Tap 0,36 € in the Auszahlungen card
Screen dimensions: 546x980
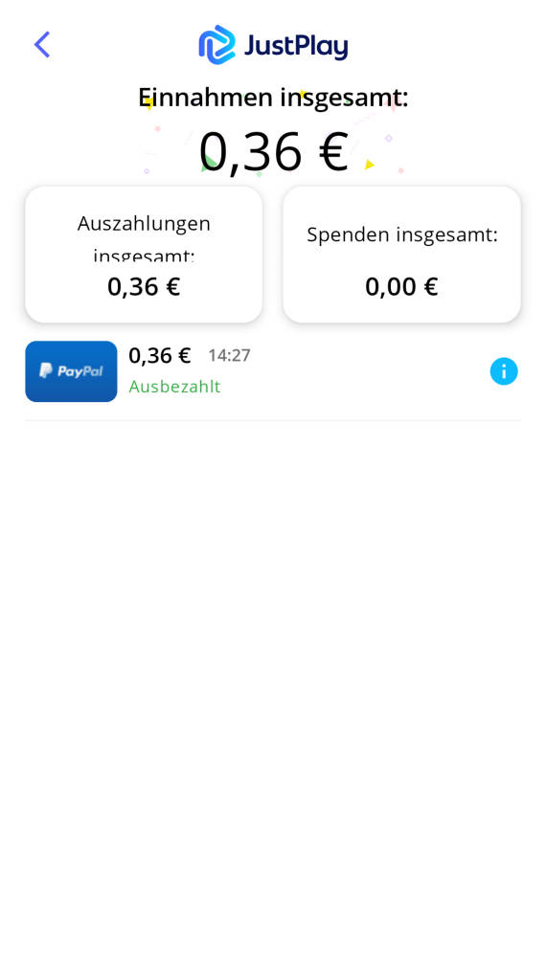(x=144, y=287)
